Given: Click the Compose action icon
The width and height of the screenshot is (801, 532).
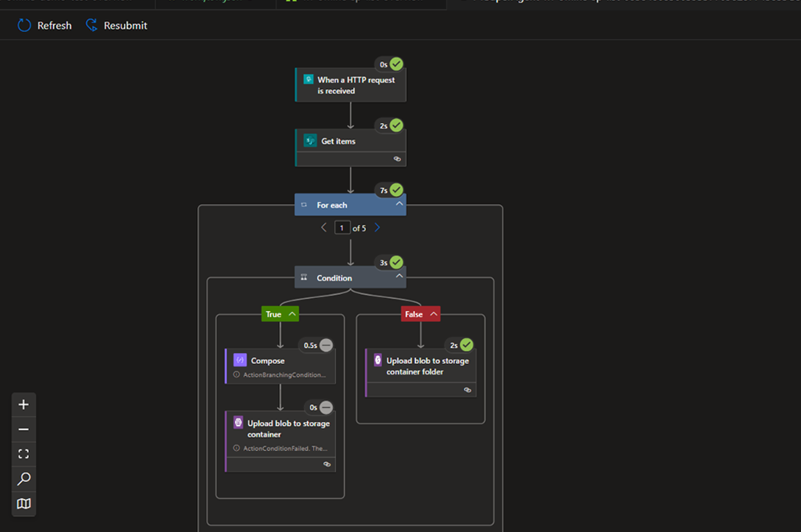Looking at the screenshot, I should 240,360.
